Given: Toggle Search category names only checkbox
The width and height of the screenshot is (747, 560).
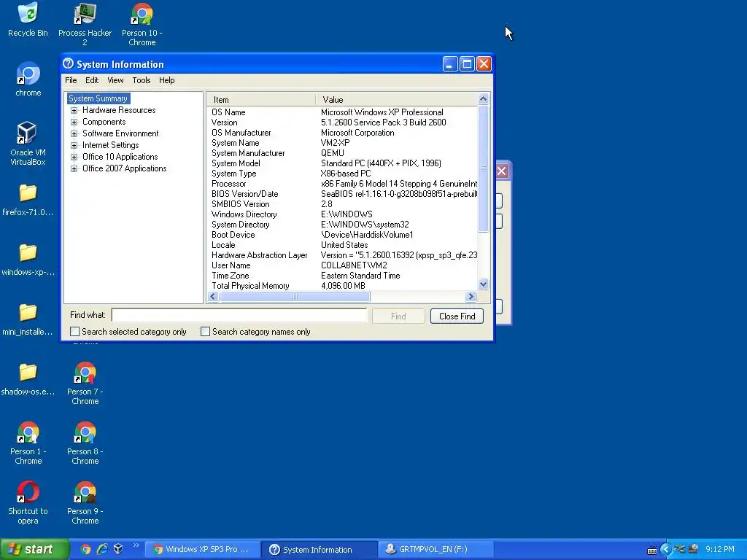Looking at the screenshot, I should 205,332.
